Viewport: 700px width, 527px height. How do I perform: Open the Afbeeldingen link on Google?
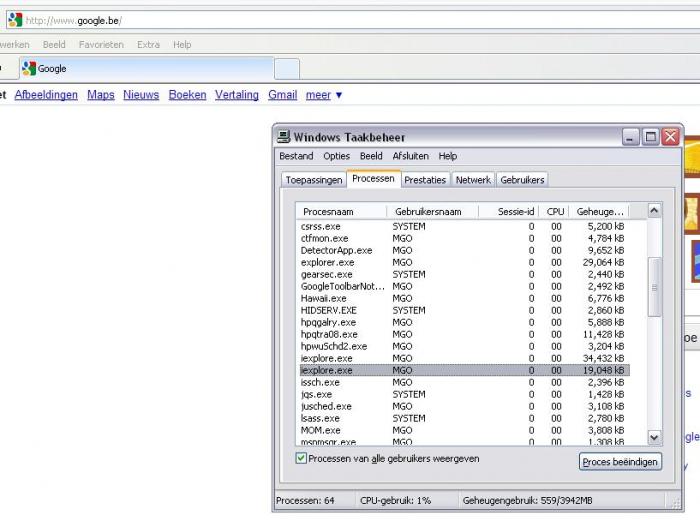(x=46, y=95)
